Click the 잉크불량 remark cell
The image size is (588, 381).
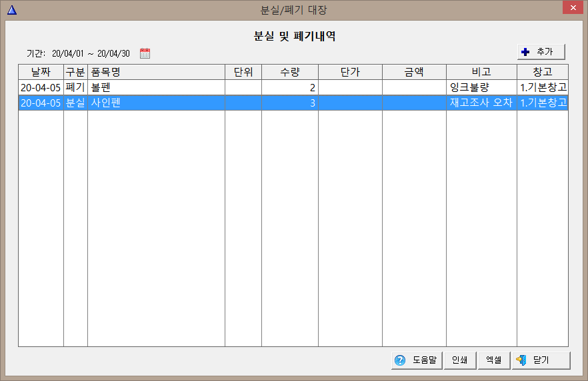481,88
